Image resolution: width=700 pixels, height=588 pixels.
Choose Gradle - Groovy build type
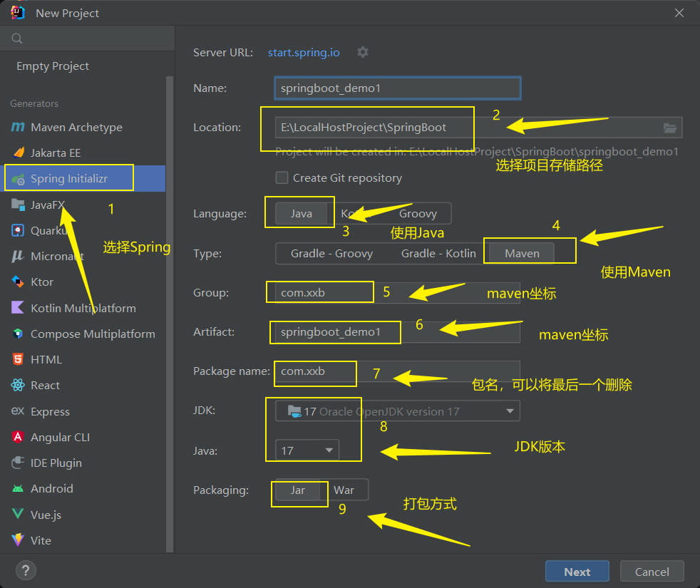coord(331,254)
